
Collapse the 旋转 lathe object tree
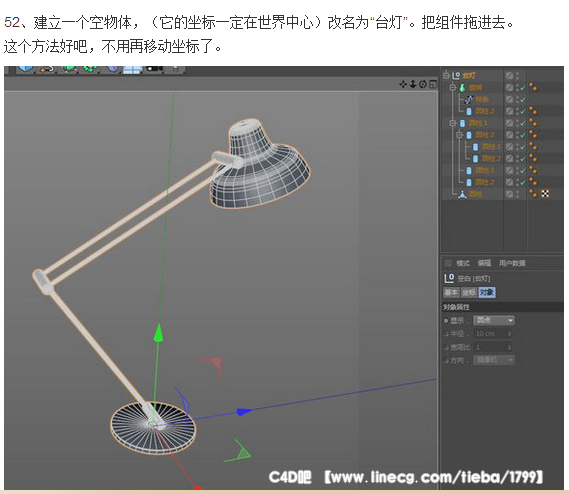(x=453, y=87)
